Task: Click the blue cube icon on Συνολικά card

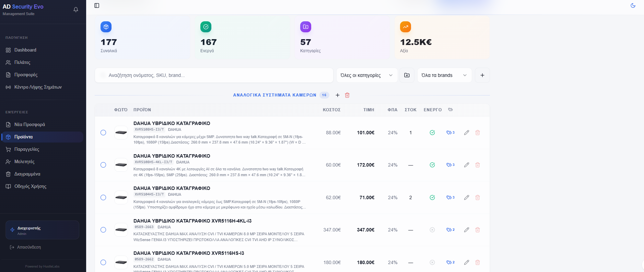Action: tap(106, 27)
